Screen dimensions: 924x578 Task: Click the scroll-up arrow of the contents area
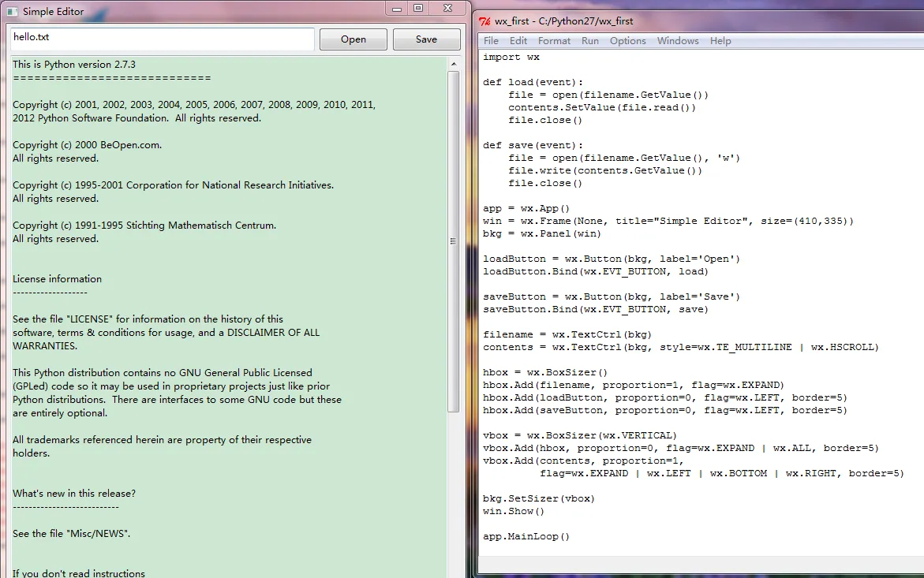point(453,64)
